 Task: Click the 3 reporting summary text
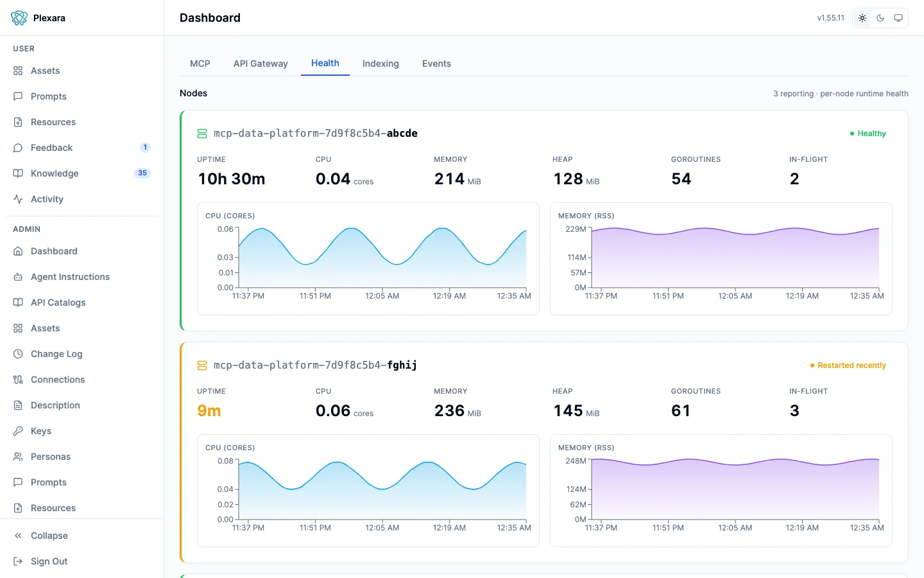pyautogui.click(x=841, y=94)
